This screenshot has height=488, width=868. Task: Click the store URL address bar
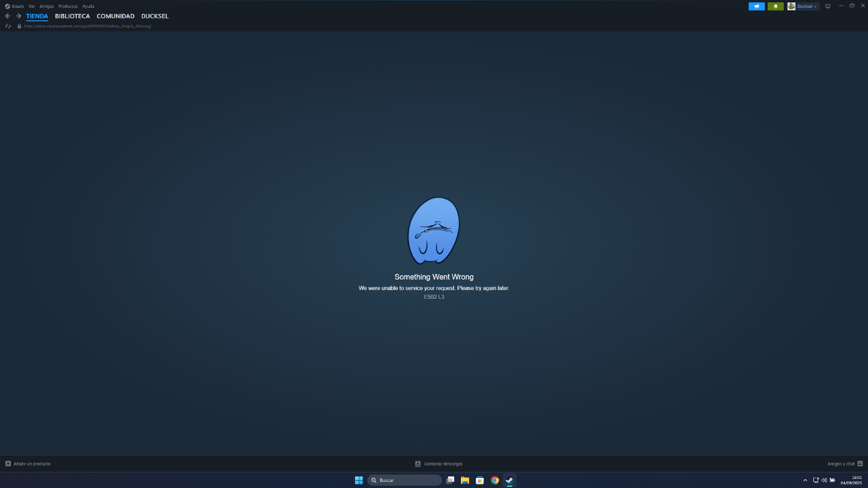tap(87, 26)
